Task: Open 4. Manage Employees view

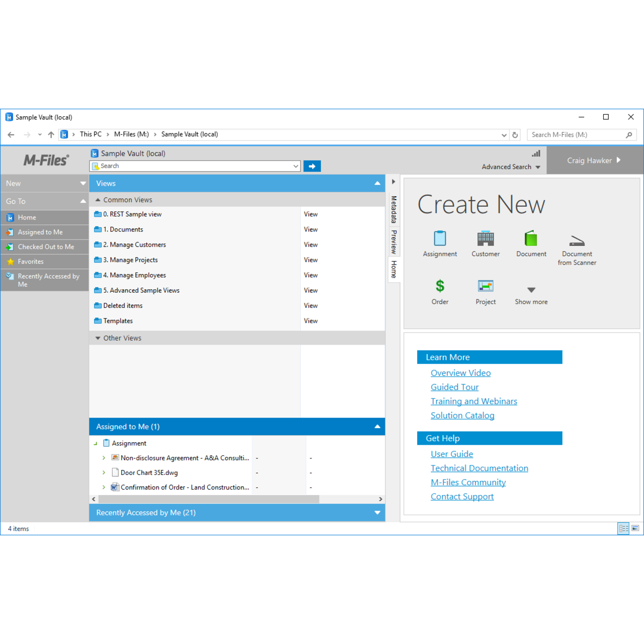Action: coord(134,275)
